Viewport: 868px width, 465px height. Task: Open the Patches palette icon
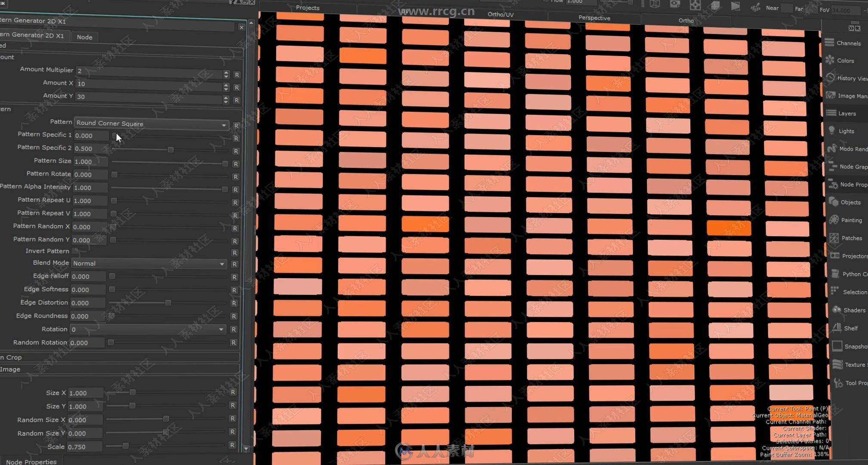[834, 238]
